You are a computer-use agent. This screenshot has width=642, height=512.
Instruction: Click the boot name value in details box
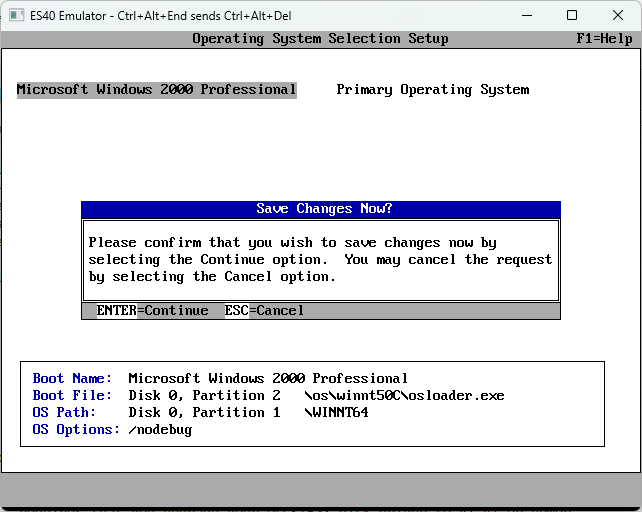(268, 378)
